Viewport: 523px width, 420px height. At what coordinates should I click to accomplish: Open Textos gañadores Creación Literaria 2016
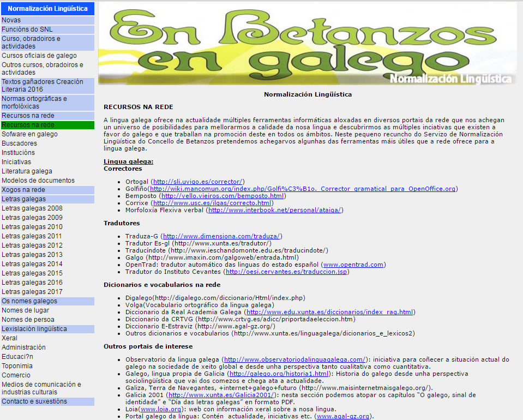pyautogui.click(x=43, y=86)
